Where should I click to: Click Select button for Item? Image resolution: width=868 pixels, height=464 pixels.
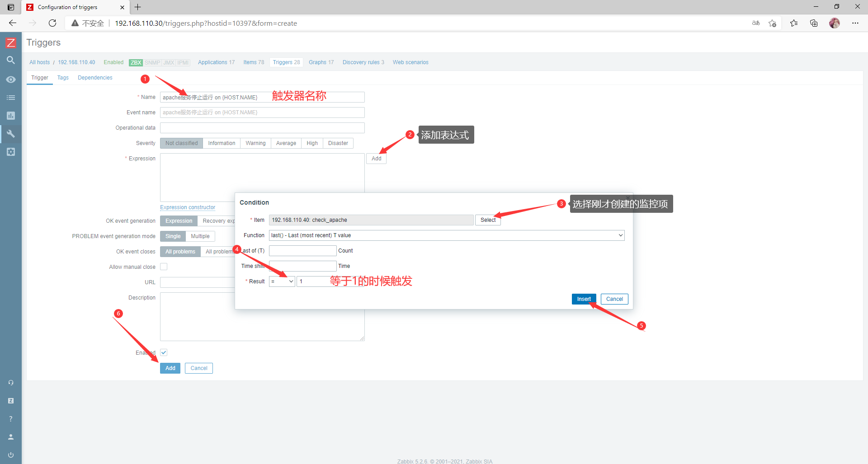click(488, 220)
